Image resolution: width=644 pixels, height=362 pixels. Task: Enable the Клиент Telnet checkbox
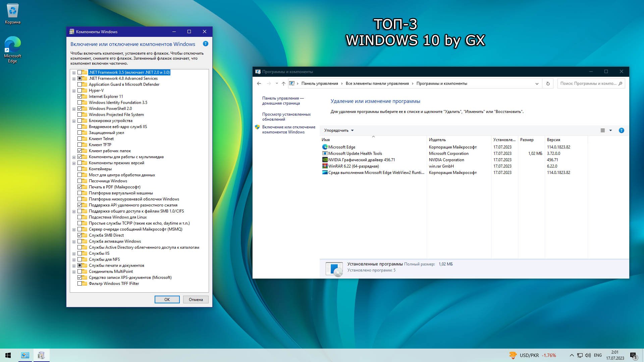coord(80,139)
